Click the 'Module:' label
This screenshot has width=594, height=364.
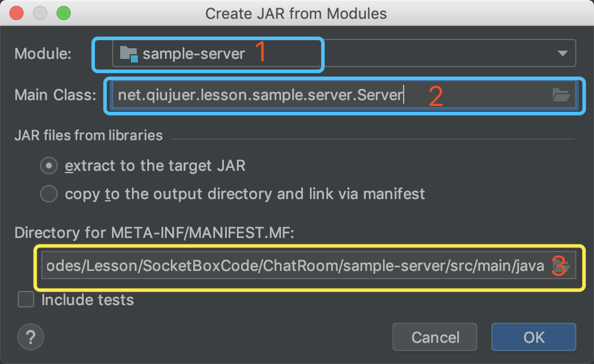click(x=43, y=54)
